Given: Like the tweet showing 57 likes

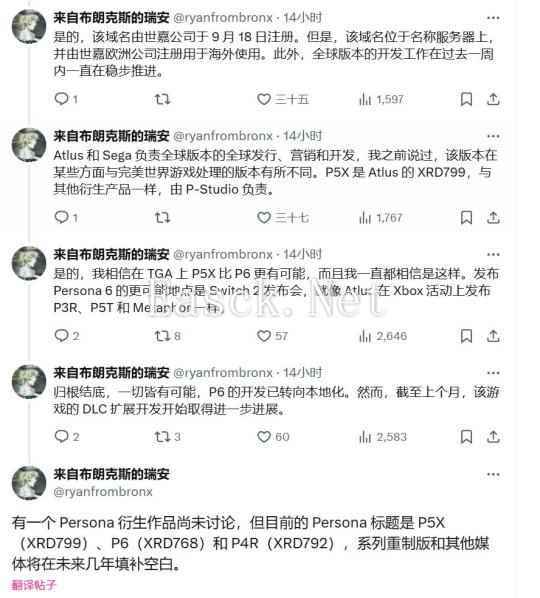Looking at the screenshot, I should click(x=272, y=336).
